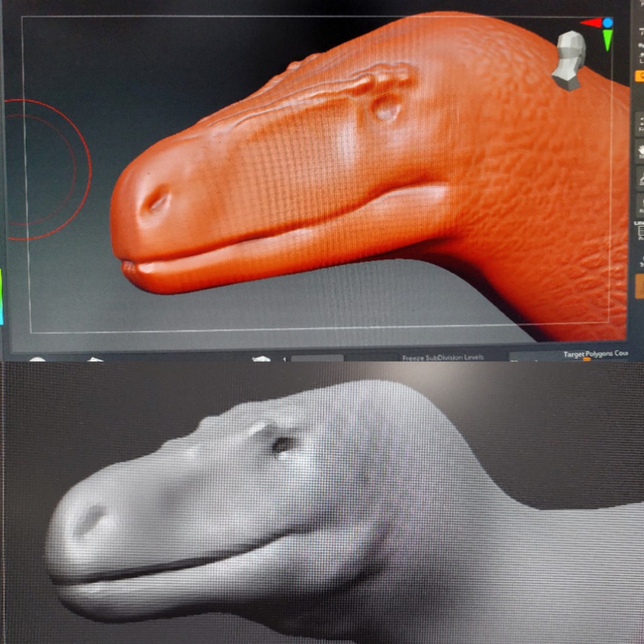644x644 pixels.
Task: Click the small mesh icon beside bottom slider
Action: (x=261, y=358)
